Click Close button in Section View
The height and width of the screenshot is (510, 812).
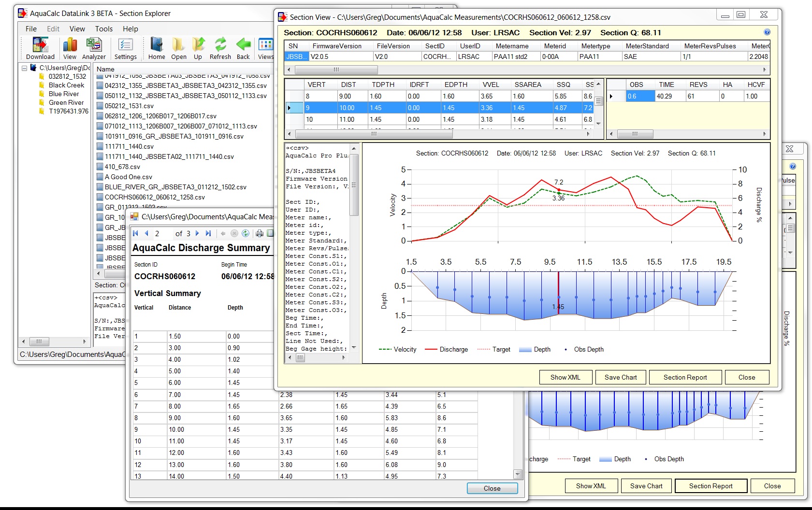(747, 377)
